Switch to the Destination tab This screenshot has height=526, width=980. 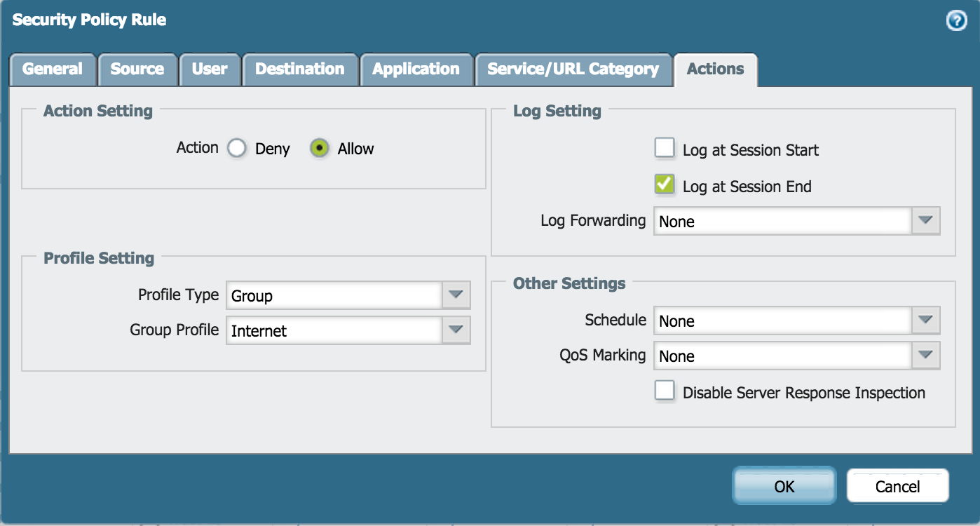(299, 69)
